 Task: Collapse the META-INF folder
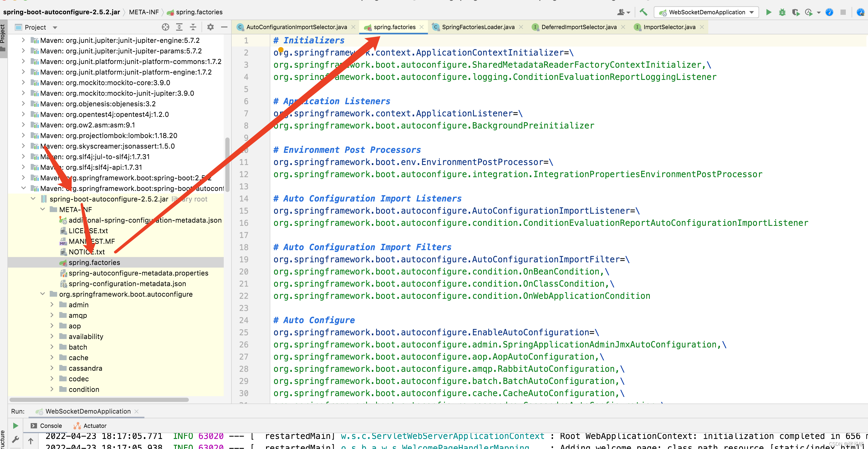click(43, 209)
